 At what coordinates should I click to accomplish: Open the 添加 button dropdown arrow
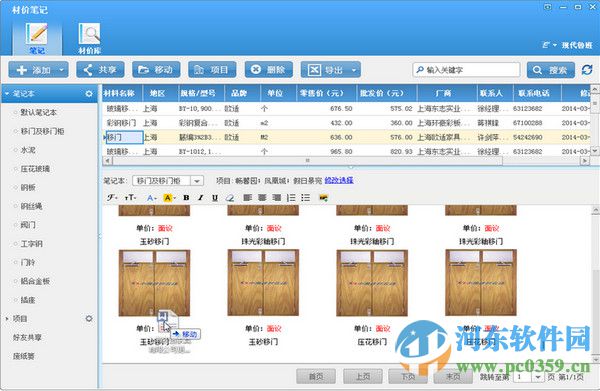(62, 70)
